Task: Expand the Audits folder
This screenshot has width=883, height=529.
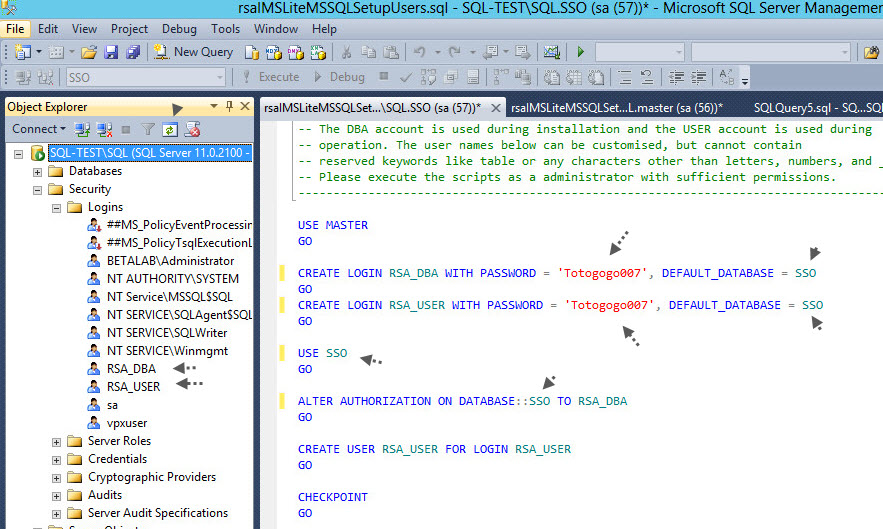Action: click(56, 496)
